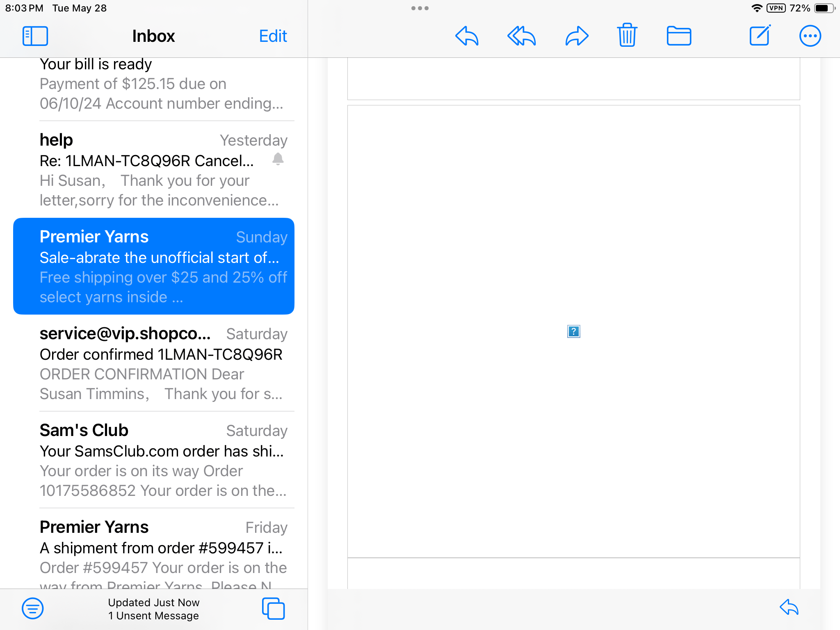Delete the email with the trash icon

(x=627, y=36)
